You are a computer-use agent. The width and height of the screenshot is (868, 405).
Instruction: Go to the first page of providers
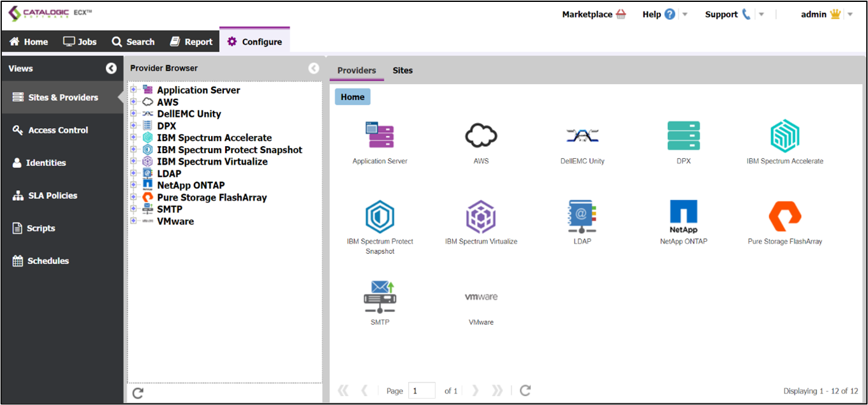point(343,390)
